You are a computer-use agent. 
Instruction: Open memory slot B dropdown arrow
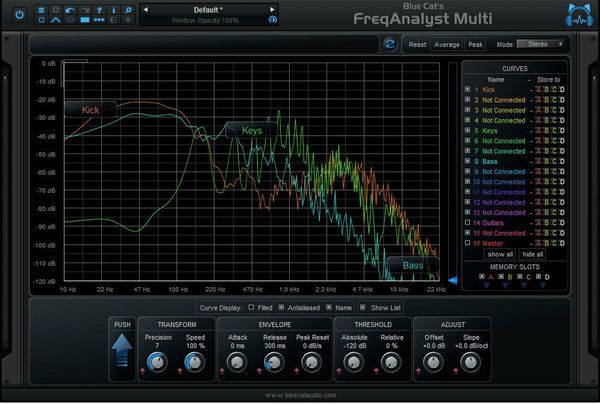coord(505,285)
